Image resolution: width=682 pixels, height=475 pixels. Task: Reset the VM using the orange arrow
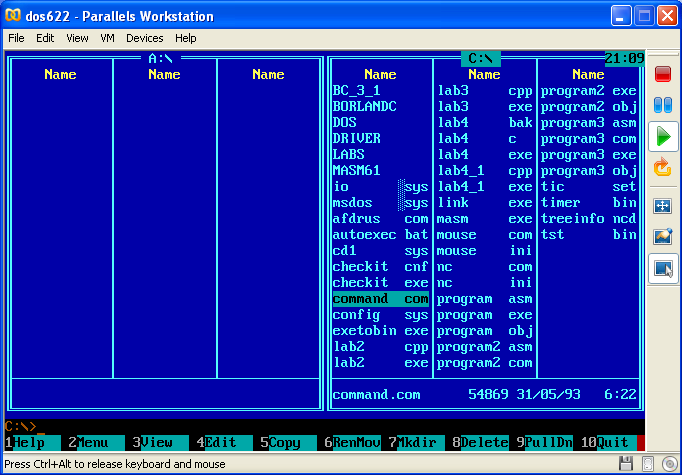click(663, 167)
